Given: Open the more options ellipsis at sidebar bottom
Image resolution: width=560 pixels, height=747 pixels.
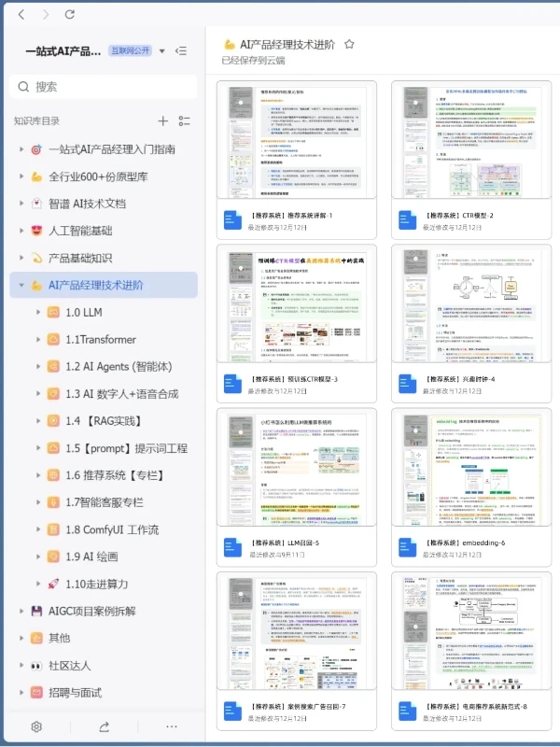Looking at the screenshot, I should [172, 726].
